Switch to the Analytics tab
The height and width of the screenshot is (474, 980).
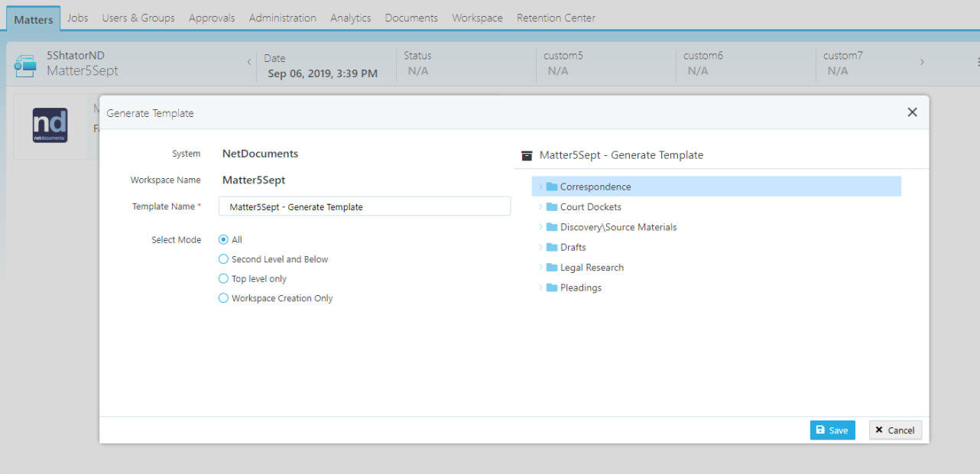tap(351, 18)
